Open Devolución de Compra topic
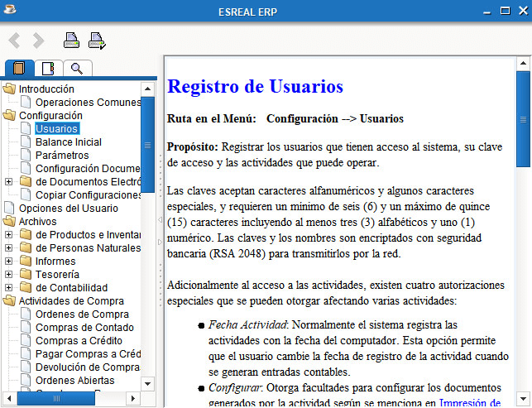 tap(88, 367)
